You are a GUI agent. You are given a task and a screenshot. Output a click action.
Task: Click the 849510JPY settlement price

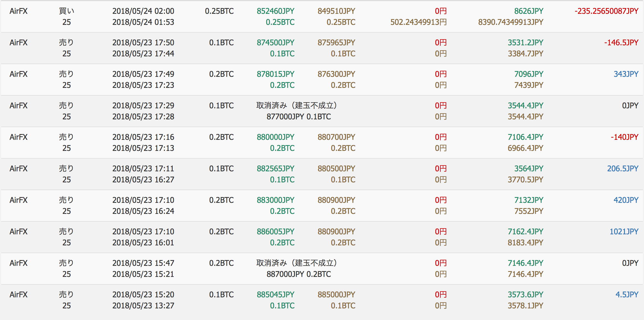pos(336,11)
